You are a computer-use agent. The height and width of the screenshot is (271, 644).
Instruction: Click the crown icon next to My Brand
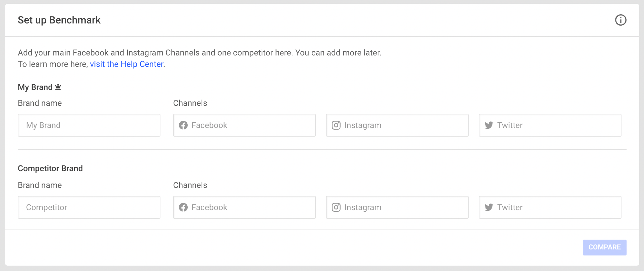point(58,87)
